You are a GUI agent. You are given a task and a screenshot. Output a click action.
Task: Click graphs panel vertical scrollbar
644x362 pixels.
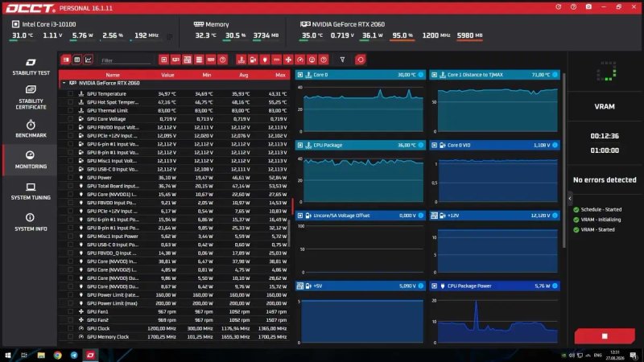(564, 160)
